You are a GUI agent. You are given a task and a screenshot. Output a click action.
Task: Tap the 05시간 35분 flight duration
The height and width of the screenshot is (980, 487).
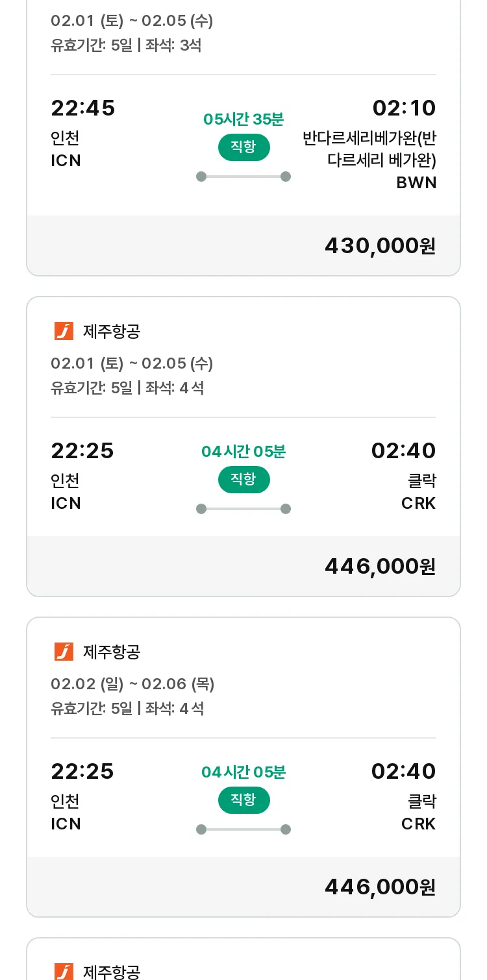243,119
